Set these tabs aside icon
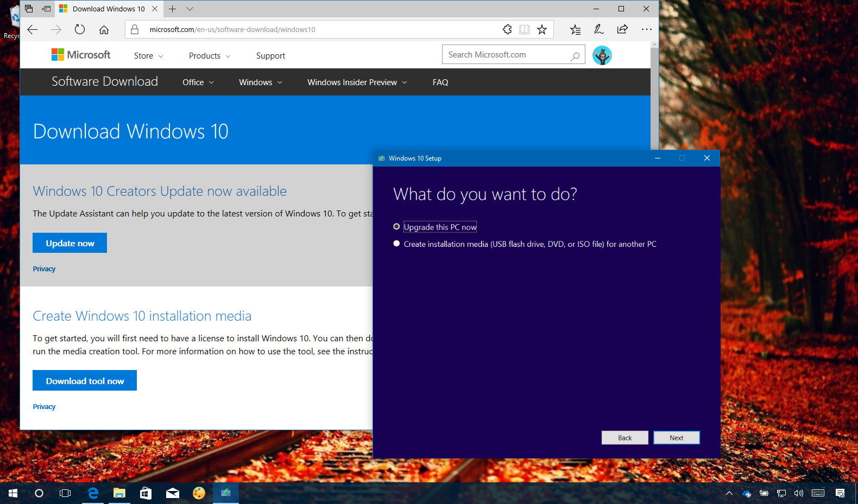Screen dimensions: 858x504 pyautogui.click(x=46, y=9)
